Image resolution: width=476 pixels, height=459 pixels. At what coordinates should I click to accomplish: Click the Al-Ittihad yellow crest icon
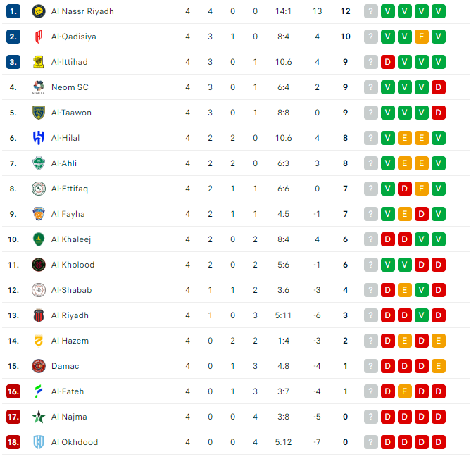39,62
